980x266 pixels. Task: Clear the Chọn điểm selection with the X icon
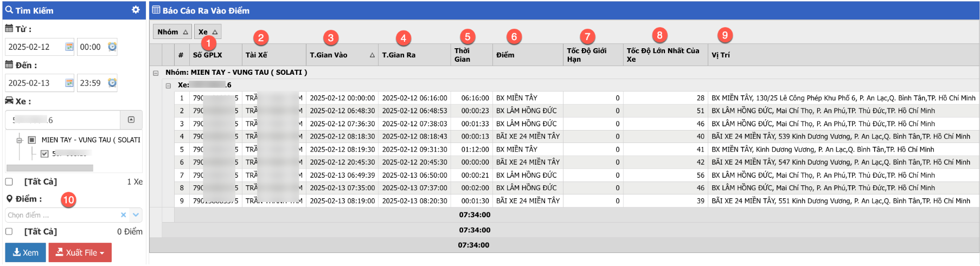pos(123,215)
